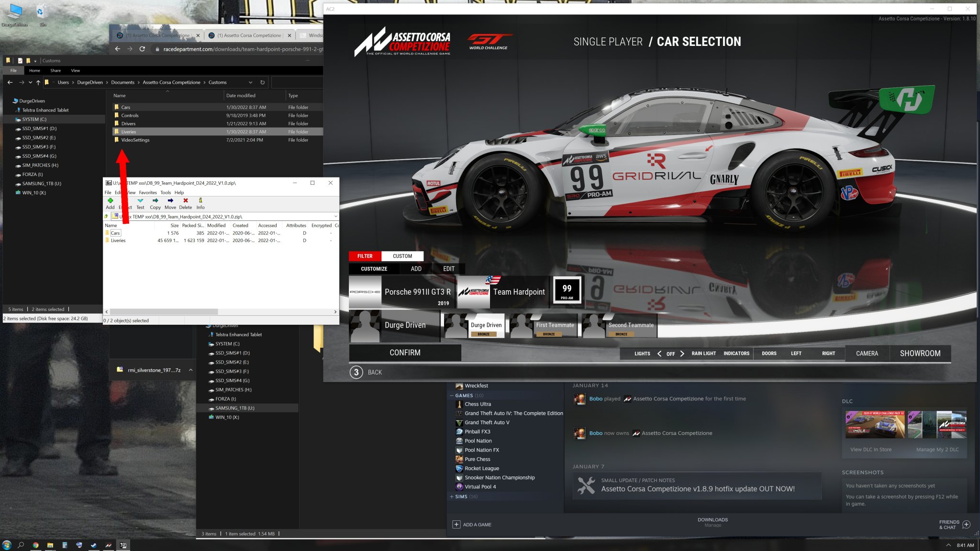Toggle CUSTOM filter in car selection
This screenshot has height=551, width=980.
(402, 256)
